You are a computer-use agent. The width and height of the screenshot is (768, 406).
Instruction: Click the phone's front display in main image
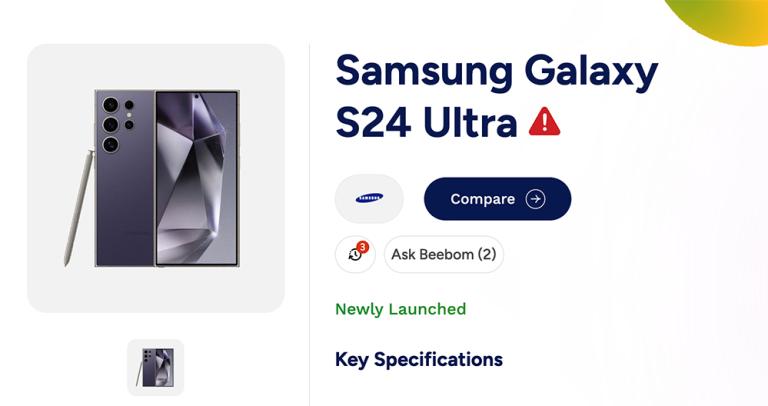(196, 178)
